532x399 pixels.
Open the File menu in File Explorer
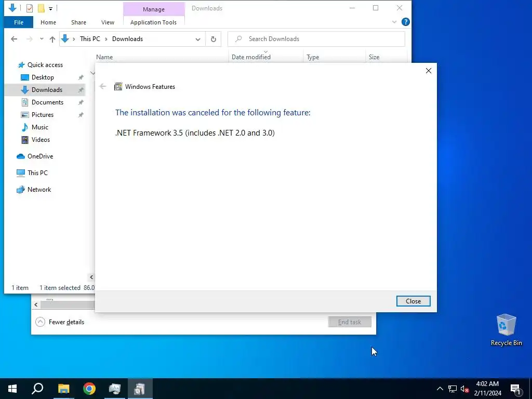click(x=19, y=22)
